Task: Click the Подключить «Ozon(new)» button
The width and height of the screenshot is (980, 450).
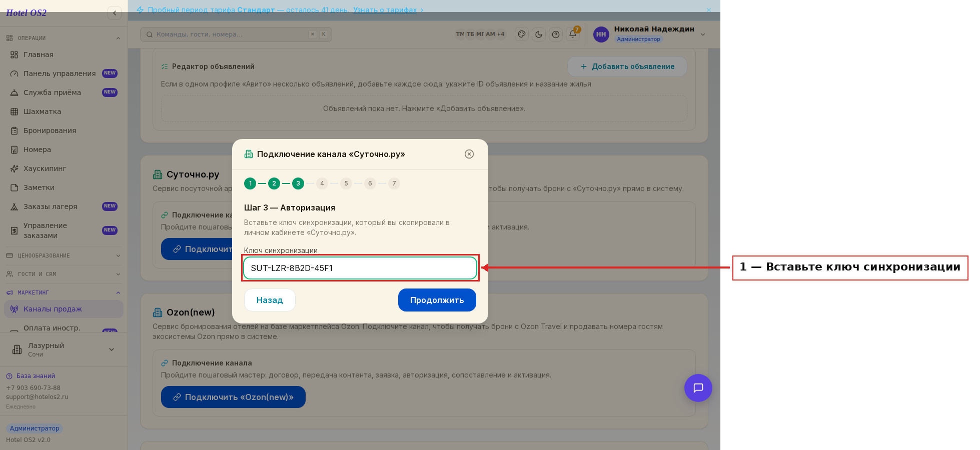Action: (x=233, y=397)
